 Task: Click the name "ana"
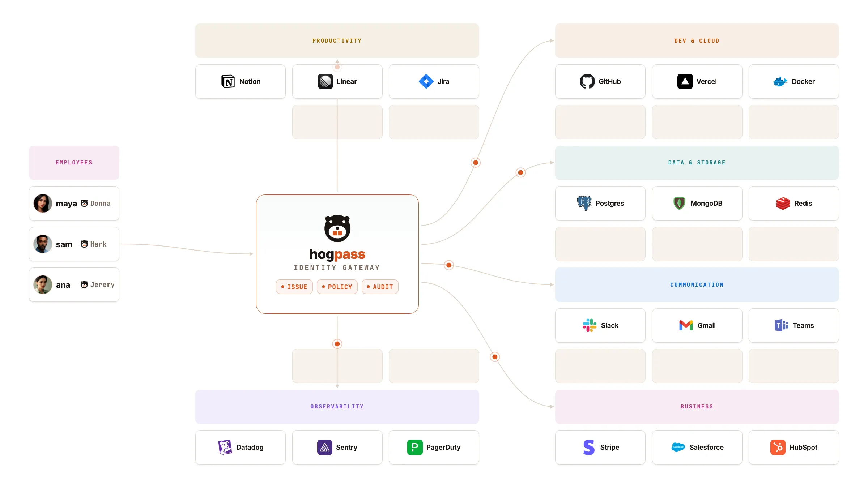click(63, 285)
